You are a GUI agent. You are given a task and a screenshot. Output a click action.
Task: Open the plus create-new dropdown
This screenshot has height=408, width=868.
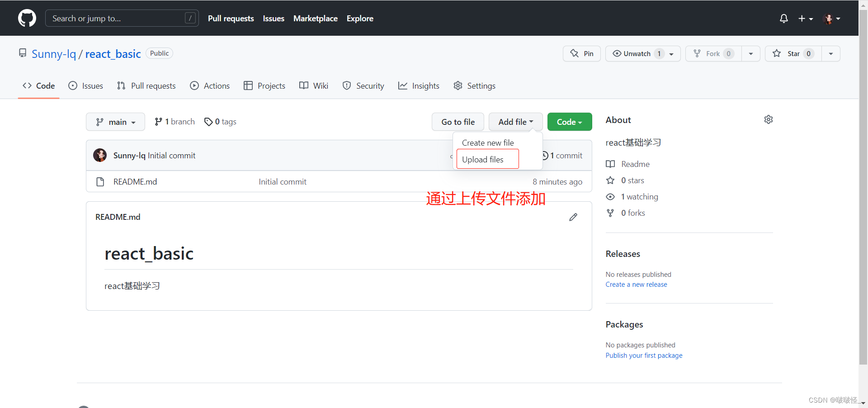tap(806, 19)
